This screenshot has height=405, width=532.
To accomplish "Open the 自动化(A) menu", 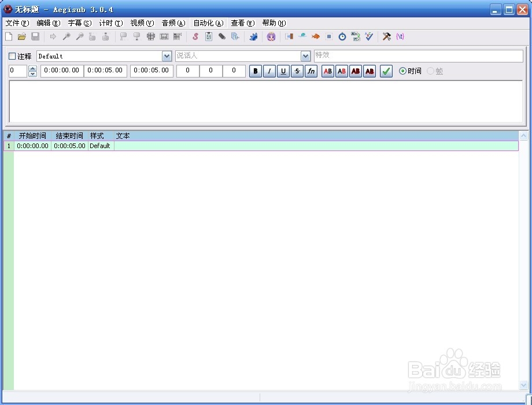I will (x=208, y=23).
